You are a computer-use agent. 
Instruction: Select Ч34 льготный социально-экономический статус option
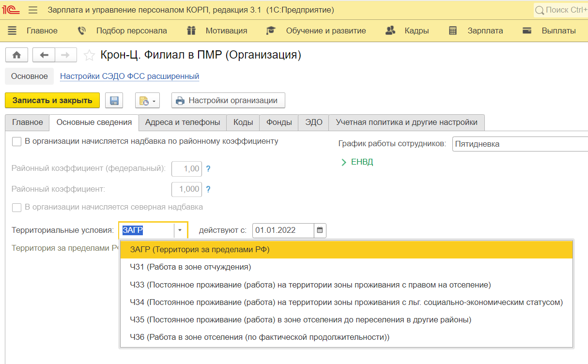click(x=346, y=302)
